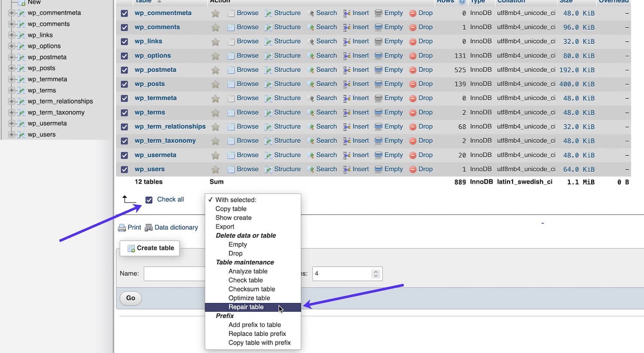Empty the wp_postmeta table

click(393, 69)
